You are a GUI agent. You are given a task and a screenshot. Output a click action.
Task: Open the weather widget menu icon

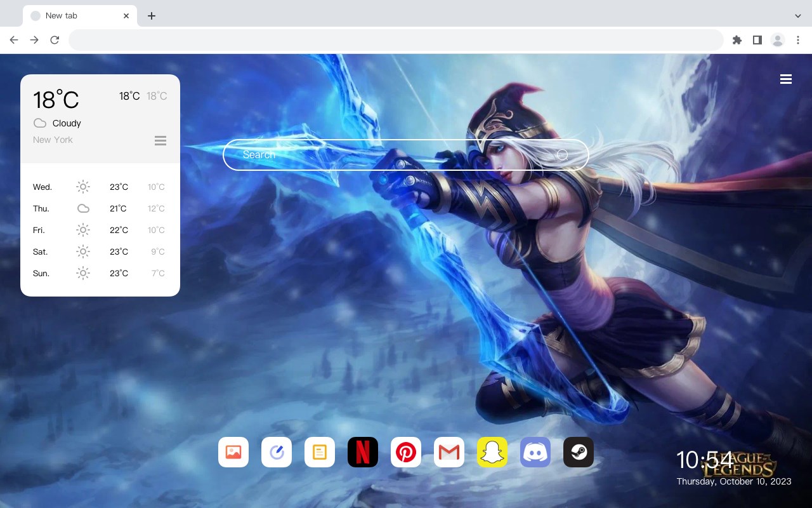click(x=160, y=140)
